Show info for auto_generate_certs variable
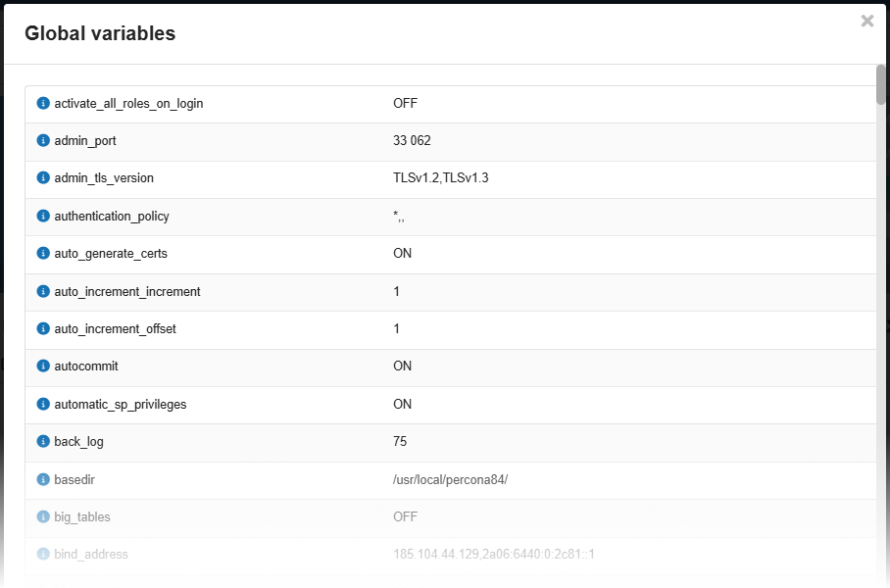Image resolution: width=890 pixels, height=588 pixels. pos(43,254)
